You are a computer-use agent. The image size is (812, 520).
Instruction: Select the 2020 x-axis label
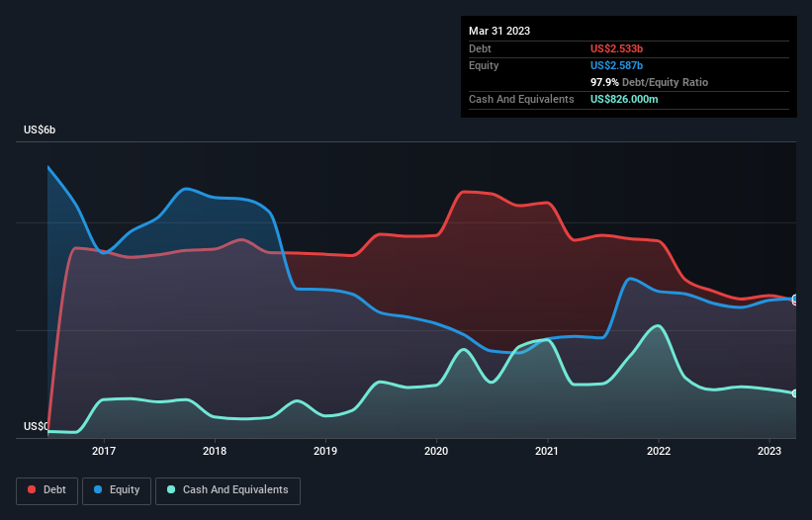(436, 451)
